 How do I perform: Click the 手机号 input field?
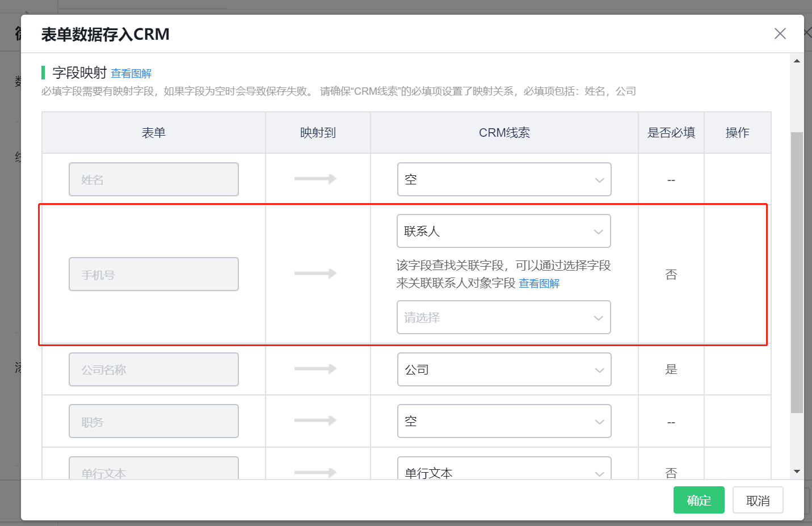(x=153, y=273)
